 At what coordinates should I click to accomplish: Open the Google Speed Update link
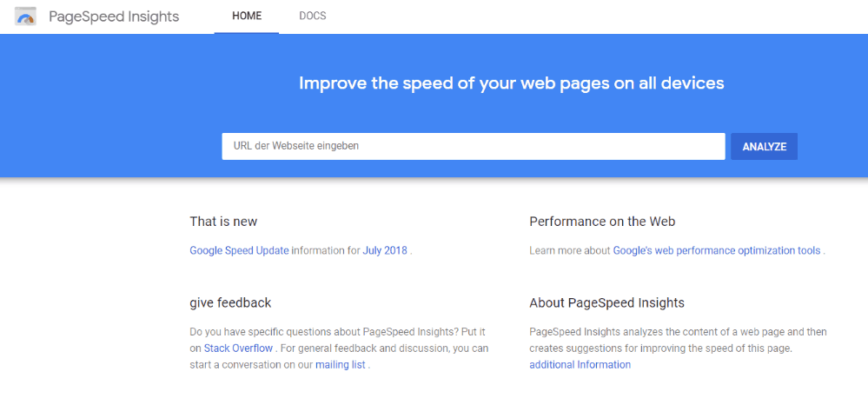pos(239,250)
